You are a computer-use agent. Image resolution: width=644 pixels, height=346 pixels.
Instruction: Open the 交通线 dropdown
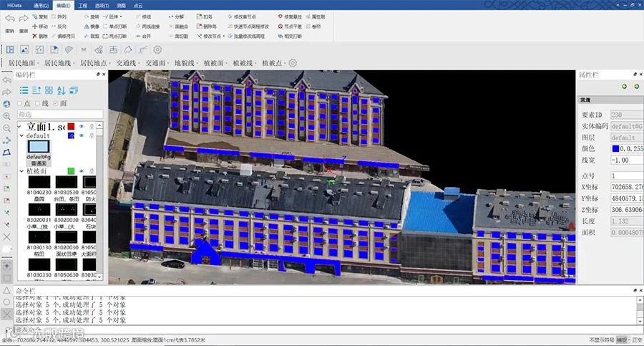127,63
